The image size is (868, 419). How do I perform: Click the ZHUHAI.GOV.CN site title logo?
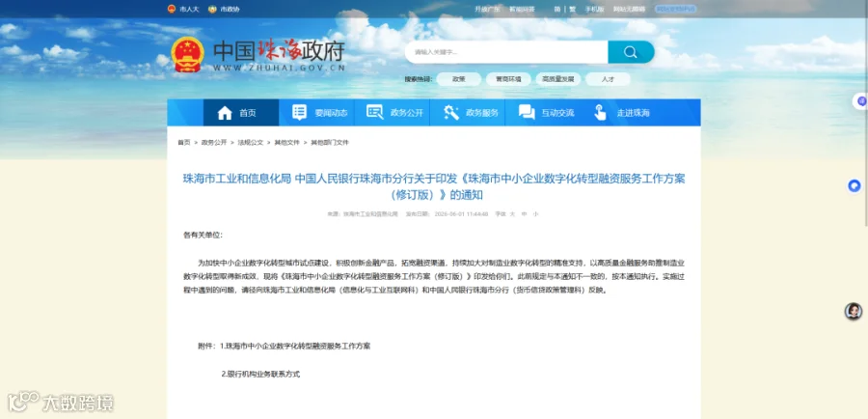pyautogui.click(x=280, y=55)
